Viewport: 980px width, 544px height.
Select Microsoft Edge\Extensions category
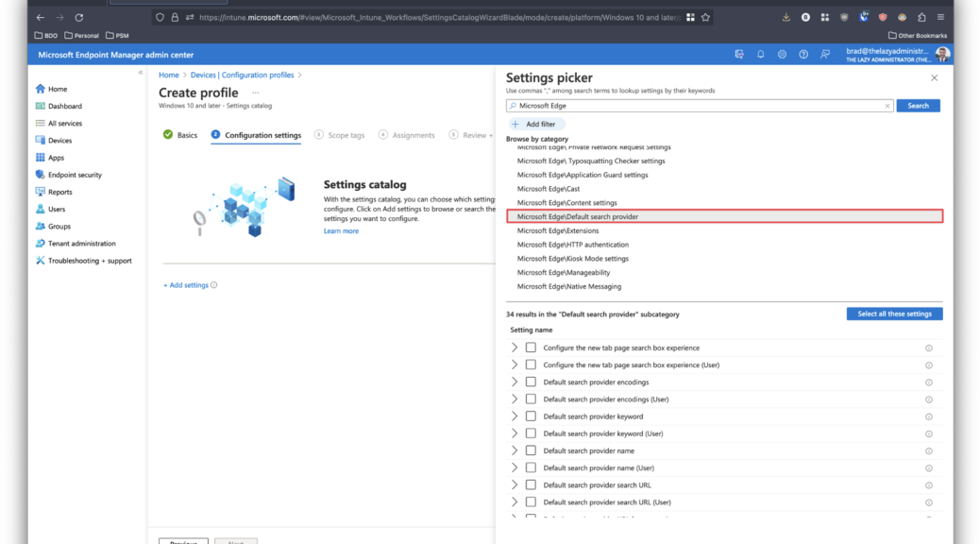(557, 230)
